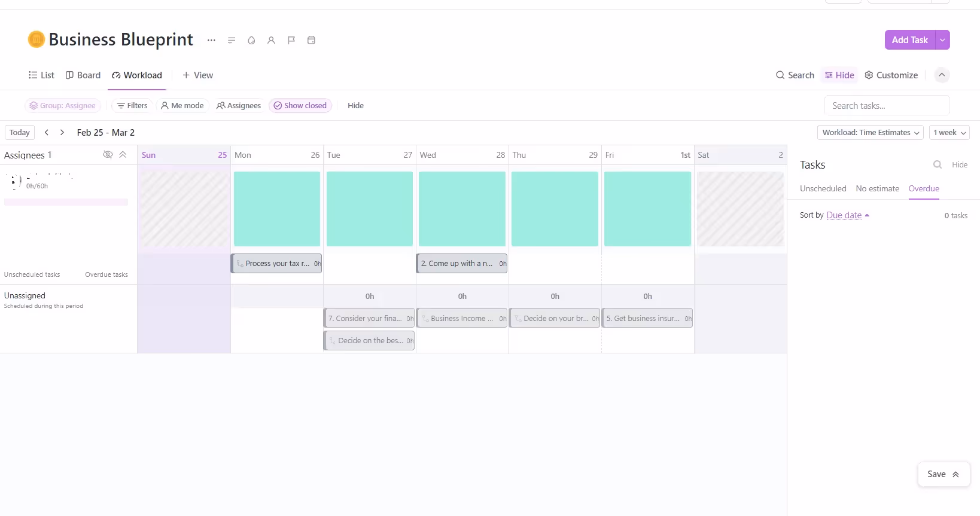
Task: Click the magnifier icon in Tasks panel
Action: click(938, 164)
